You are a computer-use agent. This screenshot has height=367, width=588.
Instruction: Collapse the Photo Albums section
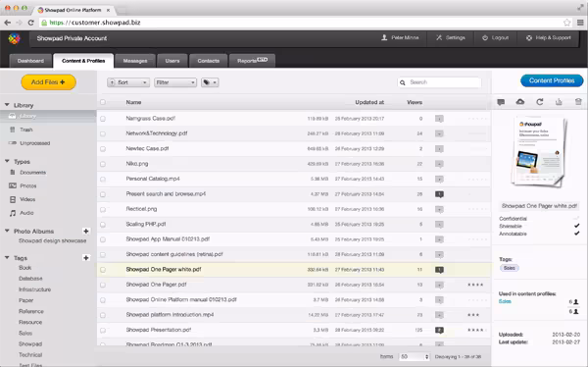[x=7, y=231]
